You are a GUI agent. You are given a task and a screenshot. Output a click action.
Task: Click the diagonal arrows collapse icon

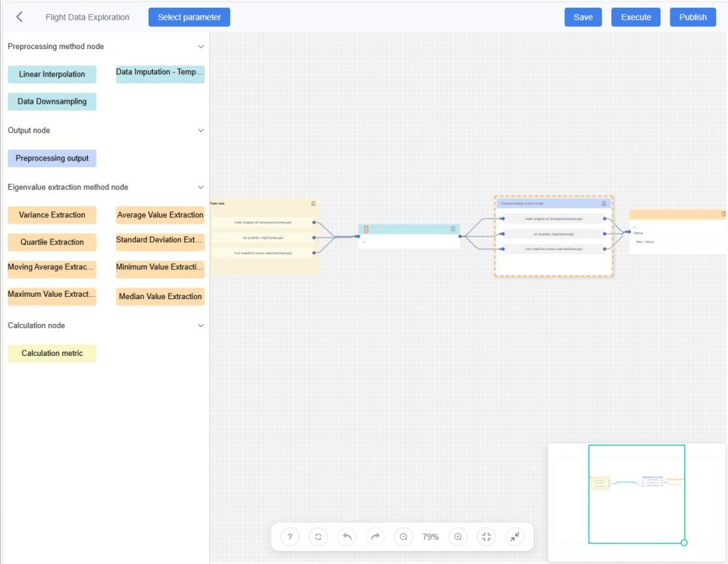tap(515, 537)
